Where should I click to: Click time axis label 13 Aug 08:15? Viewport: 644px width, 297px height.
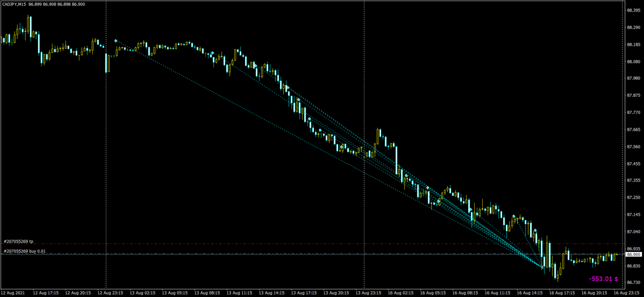point(206,293)
